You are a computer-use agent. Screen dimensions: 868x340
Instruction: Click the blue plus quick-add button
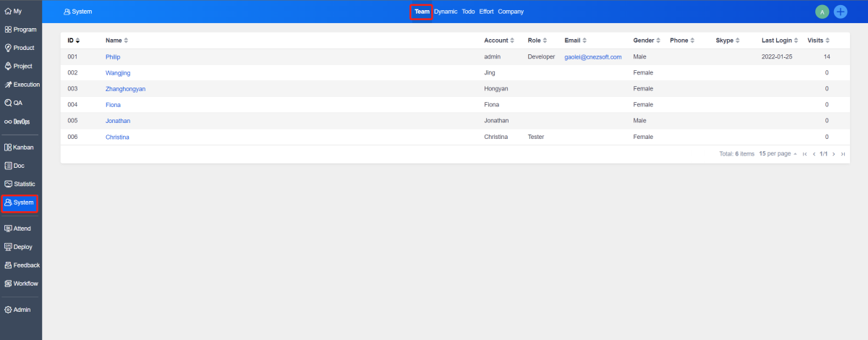coord(841,12)
